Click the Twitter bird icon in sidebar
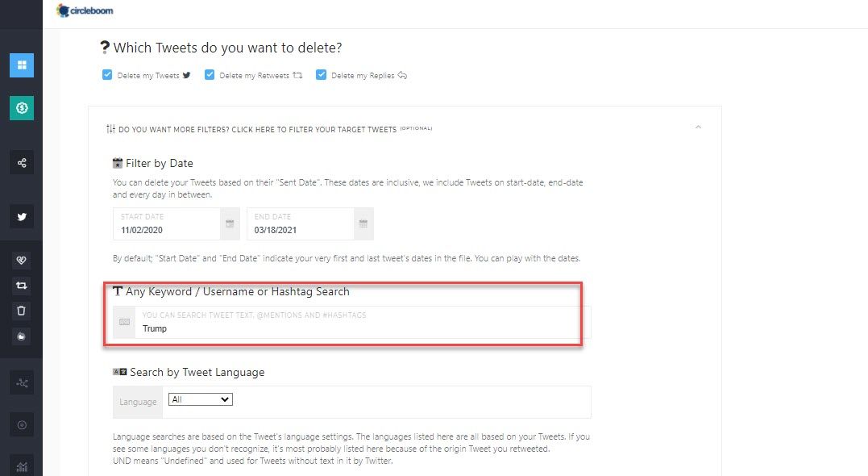The image size is (868, 476). (x=21, y=216)
